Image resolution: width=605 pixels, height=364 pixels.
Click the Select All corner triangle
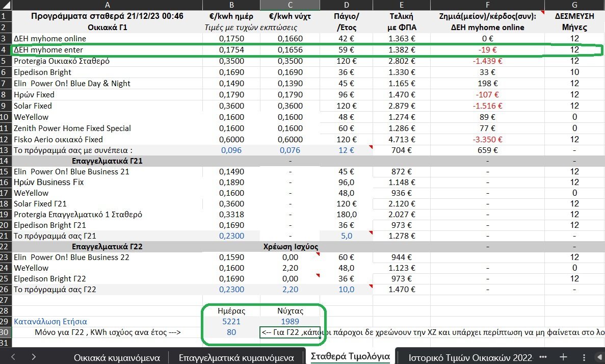click(x=6, y=5)
